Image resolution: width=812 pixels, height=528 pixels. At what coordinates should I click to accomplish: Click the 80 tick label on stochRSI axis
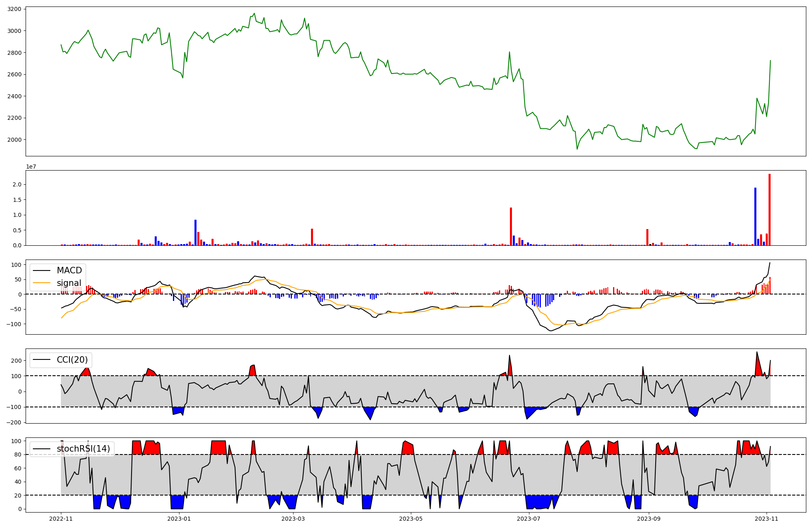click(18, 455)
